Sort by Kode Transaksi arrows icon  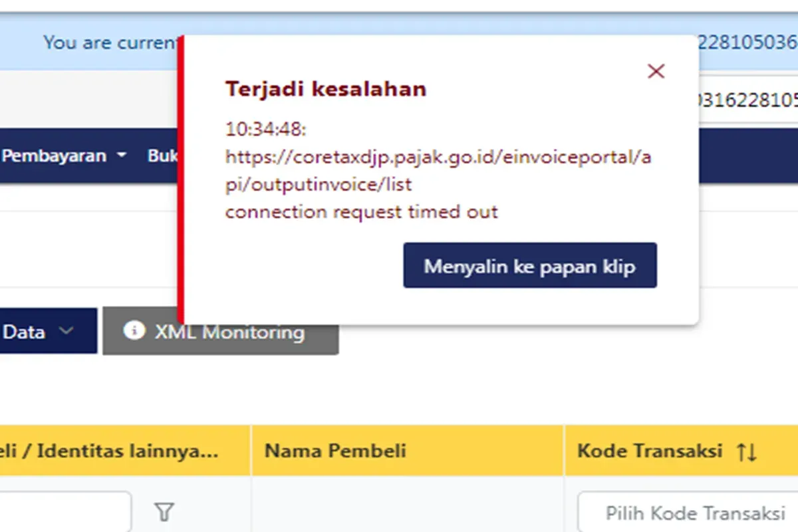(x=747, y=452)
